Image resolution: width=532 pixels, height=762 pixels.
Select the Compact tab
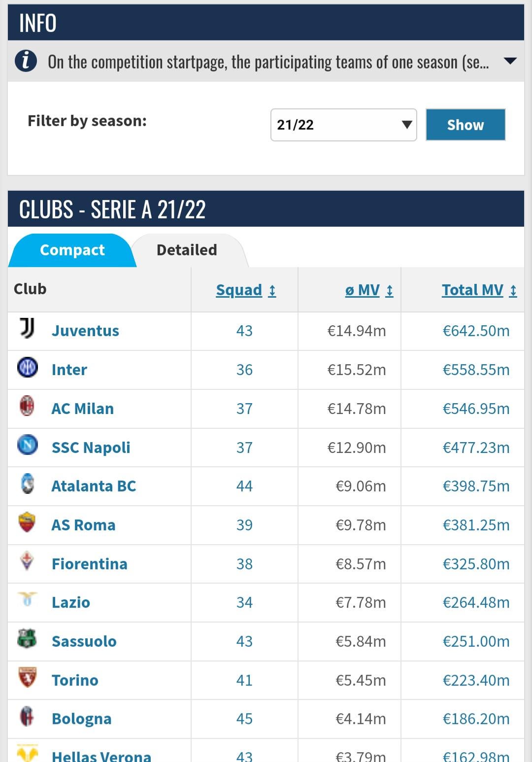72,250
